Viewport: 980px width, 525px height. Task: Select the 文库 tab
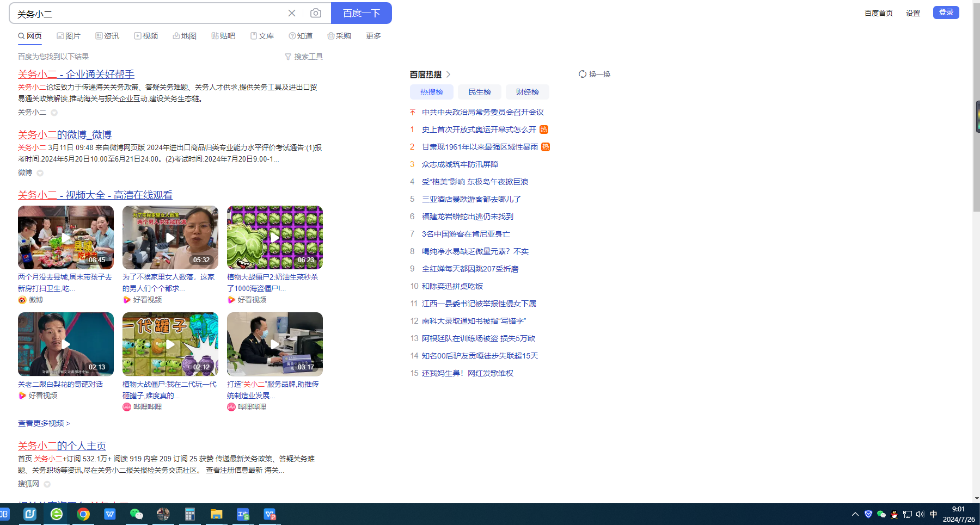[262, 36]
